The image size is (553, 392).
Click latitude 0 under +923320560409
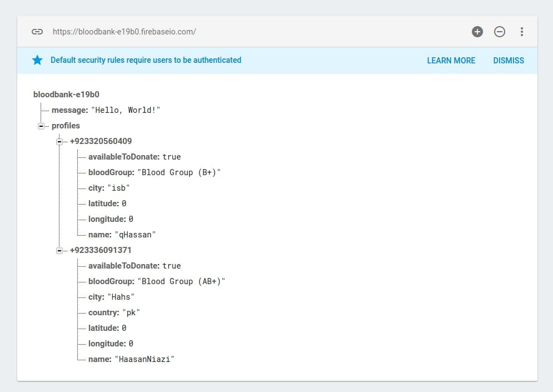click(x=124, y=204)
